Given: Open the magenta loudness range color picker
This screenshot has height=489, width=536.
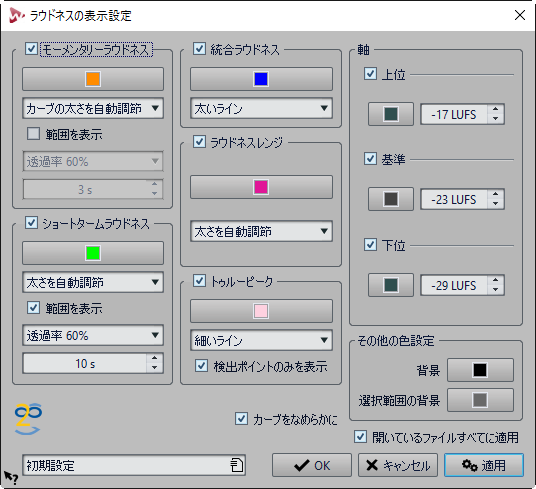Looking at the screenshot, I should coord(261,187).
